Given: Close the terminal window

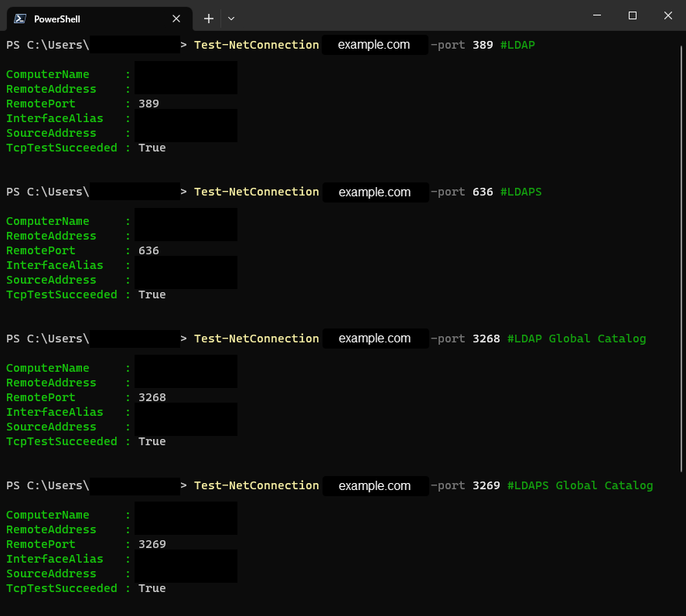Looking at the screenshot, I should coord(667,15).
